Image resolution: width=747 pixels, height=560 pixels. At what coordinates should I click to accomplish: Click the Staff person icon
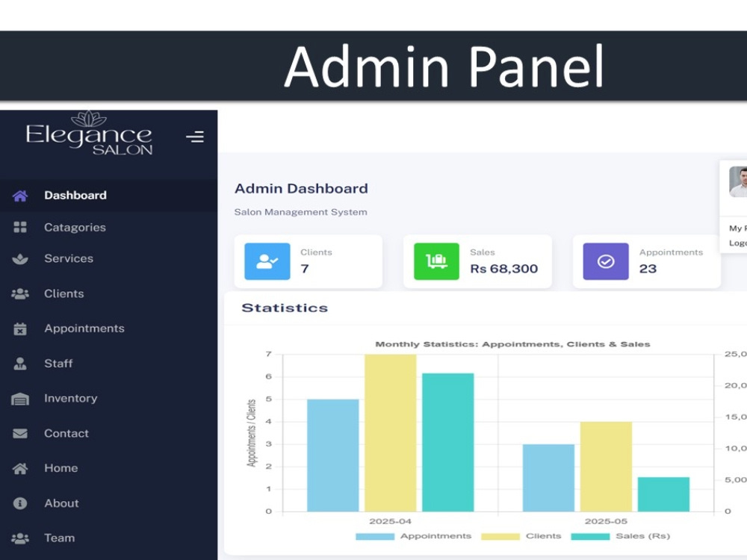(x=20, y=364)
